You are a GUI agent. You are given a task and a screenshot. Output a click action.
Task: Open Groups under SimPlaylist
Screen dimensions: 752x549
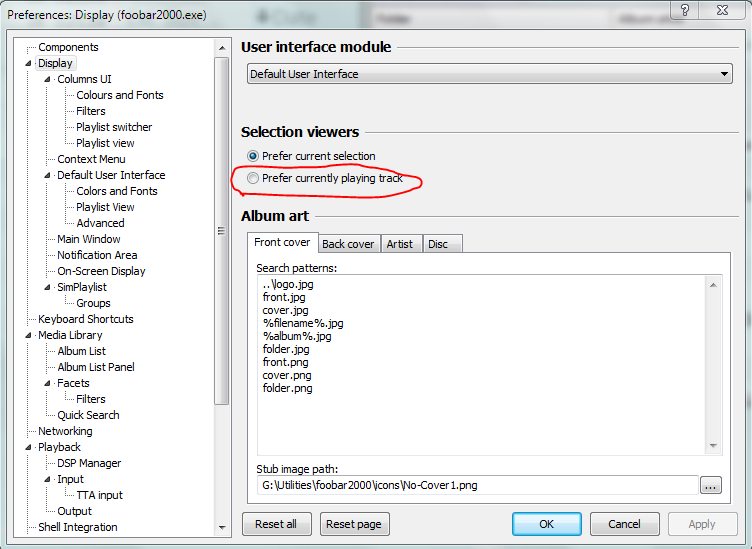(x=93, y=303)
